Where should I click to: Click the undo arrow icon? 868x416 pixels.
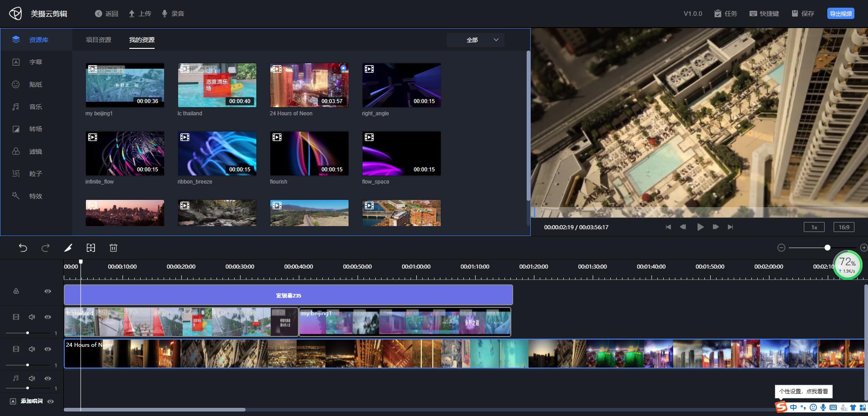pos(23,248)
